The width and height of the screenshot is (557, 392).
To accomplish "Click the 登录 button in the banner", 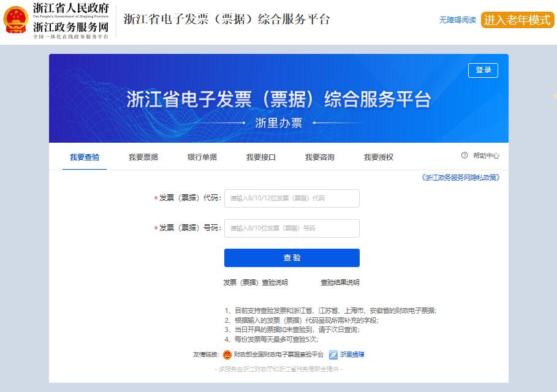I will tap(483, 70).
